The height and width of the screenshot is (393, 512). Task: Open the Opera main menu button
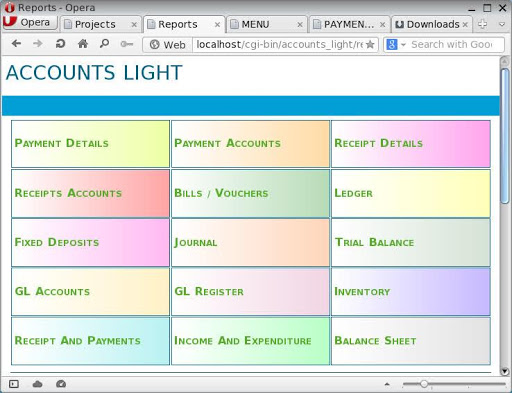[x=29, y=23]
